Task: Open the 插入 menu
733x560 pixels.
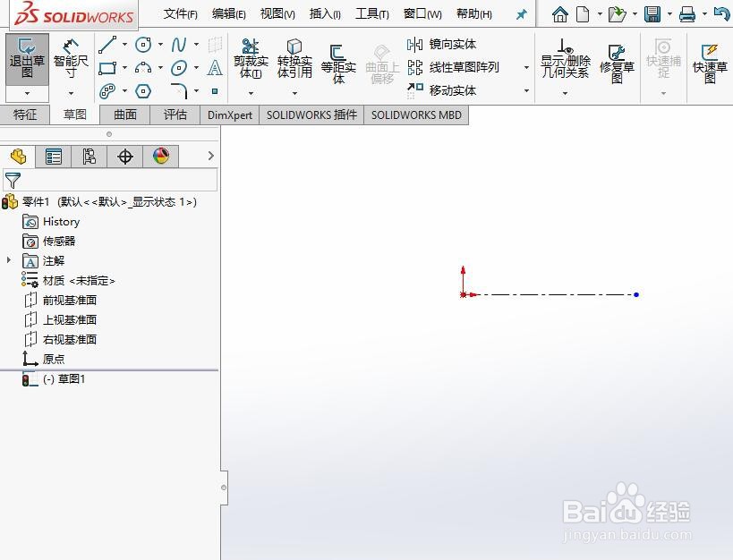Action: tap(324, 13)
